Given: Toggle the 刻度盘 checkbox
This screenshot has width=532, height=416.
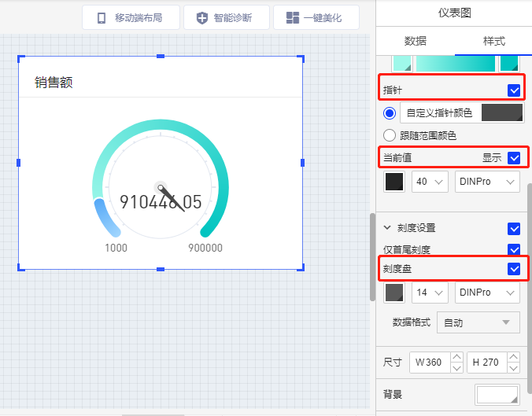Looking at the screenshot, I should [x=514, y=269].
